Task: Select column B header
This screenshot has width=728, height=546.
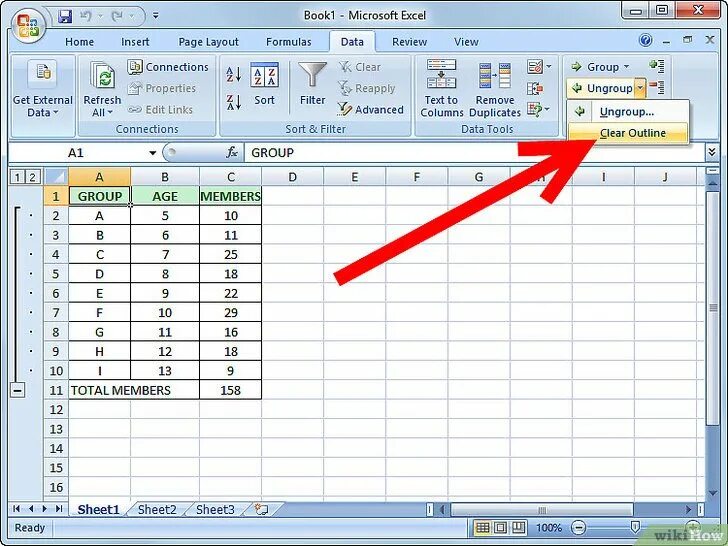Action: point(165,177)
